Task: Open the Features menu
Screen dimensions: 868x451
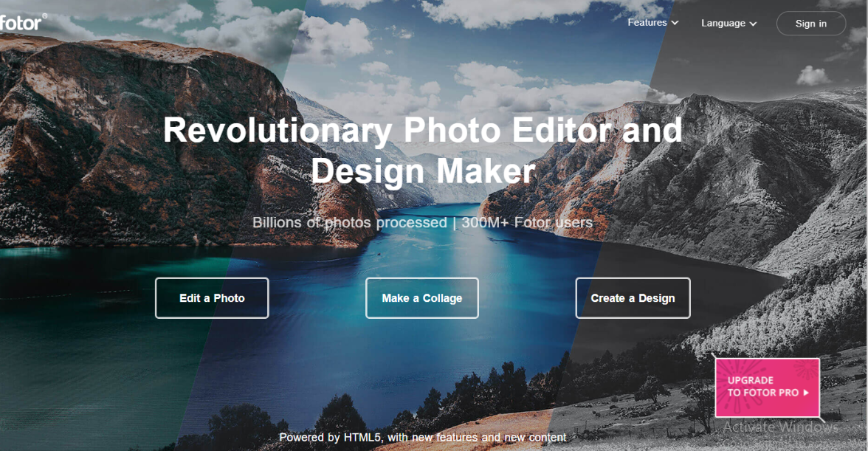Action: [x=652, y=23]
